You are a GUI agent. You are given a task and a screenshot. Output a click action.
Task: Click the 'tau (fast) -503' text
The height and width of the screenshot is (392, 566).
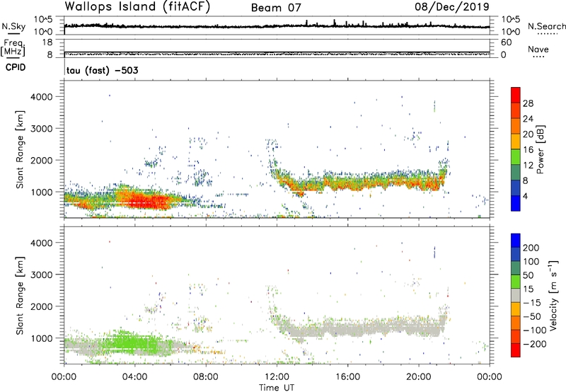pyautogui.click(x=102, y=70)
